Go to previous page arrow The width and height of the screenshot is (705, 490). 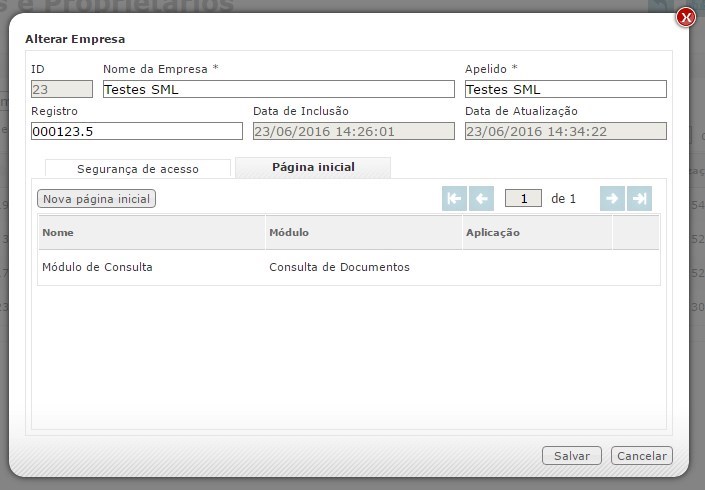pos(481,199)
